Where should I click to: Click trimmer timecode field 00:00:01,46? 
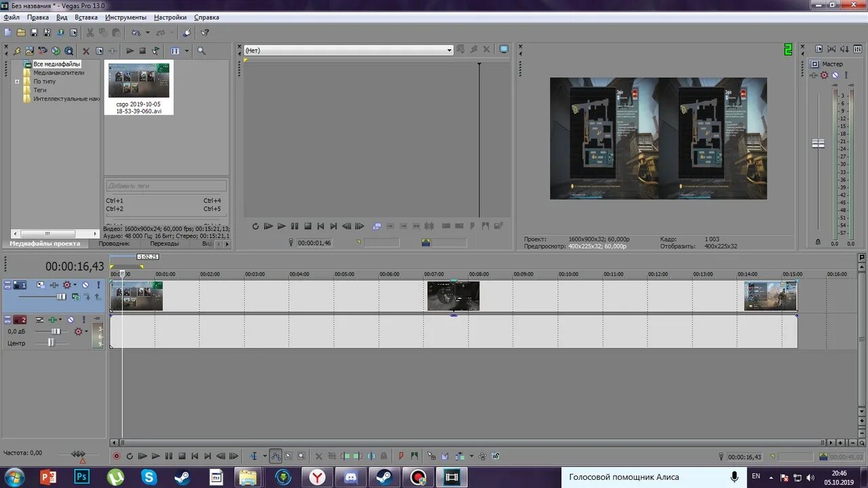315,243
